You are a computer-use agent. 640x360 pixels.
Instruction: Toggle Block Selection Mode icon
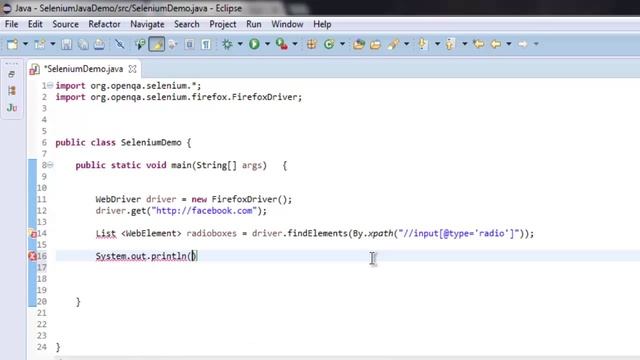(189, 44)
